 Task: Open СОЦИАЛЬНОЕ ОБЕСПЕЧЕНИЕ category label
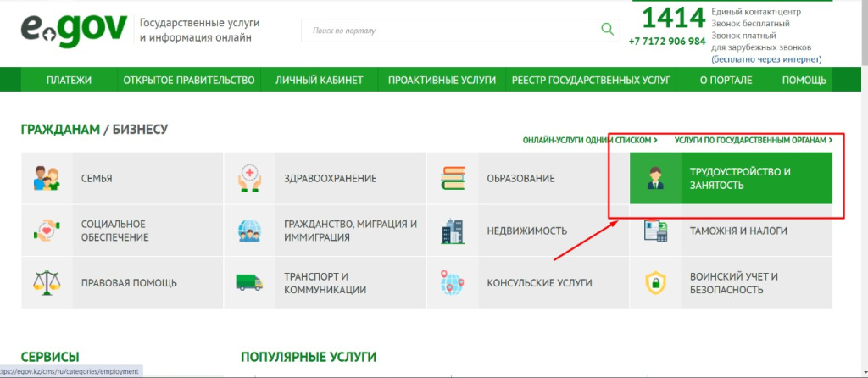[114, 231]
